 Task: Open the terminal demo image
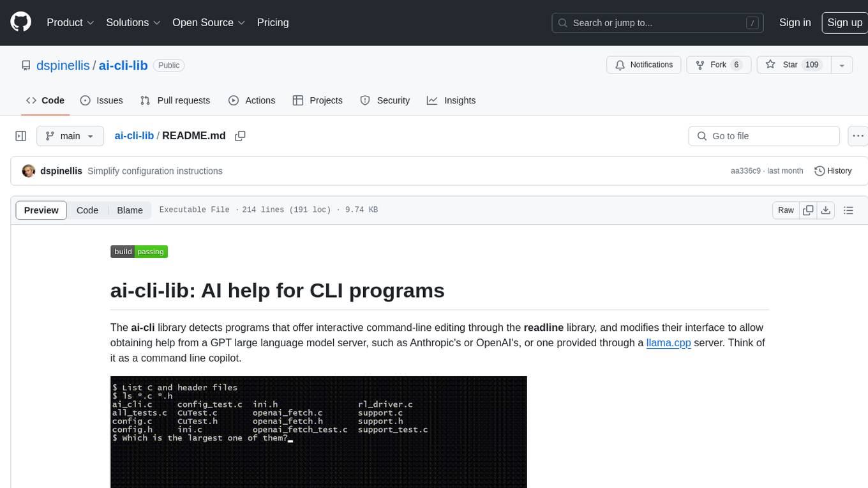pos(318,432)
